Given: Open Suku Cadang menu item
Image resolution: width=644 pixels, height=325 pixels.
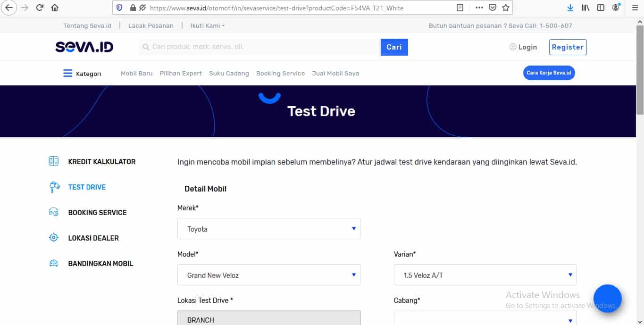Looking at the screenshot, I should [x=229, y=73].
